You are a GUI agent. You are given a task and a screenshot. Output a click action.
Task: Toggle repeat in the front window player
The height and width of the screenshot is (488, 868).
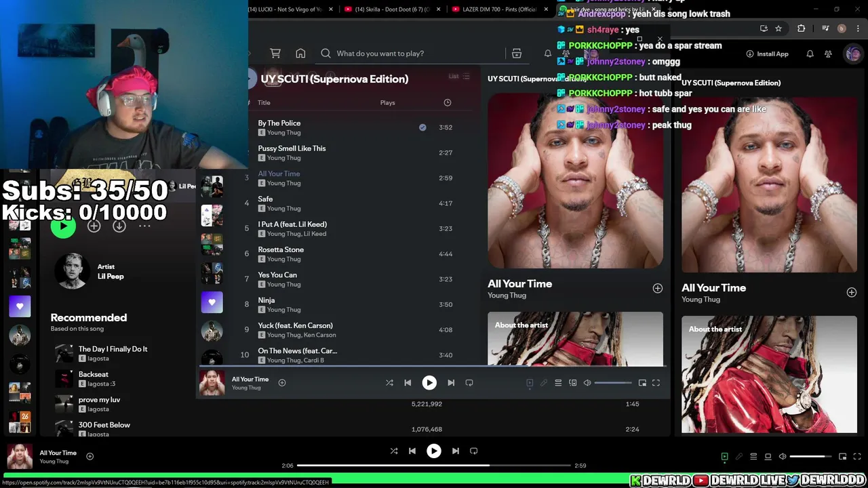point(469,383)
